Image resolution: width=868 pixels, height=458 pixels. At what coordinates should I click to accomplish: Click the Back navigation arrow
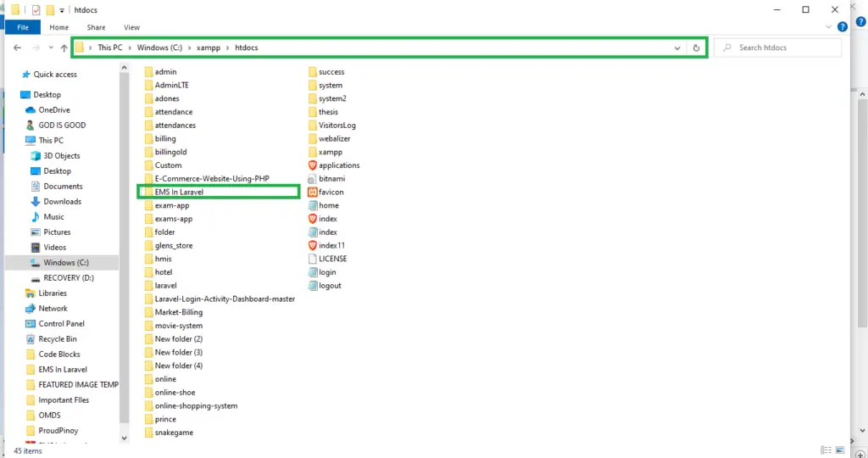18,47
